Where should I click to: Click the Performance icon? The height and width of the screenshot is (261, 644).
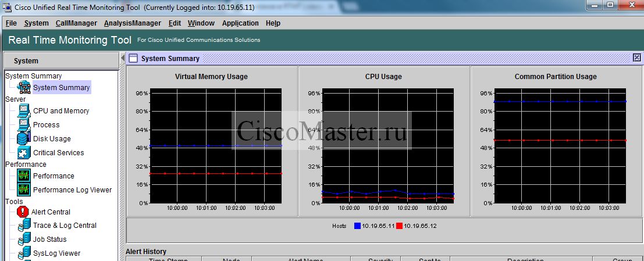point(24,176)
